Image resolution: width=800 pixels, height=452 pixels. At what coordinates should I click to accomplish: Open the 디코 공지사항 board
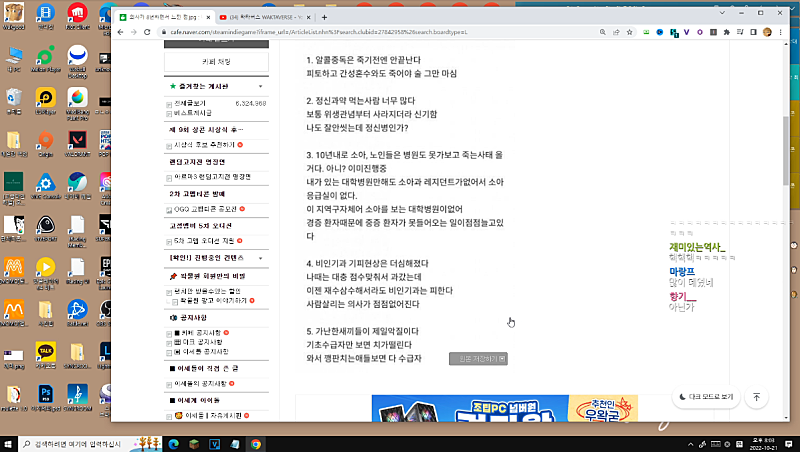[198, 342]
